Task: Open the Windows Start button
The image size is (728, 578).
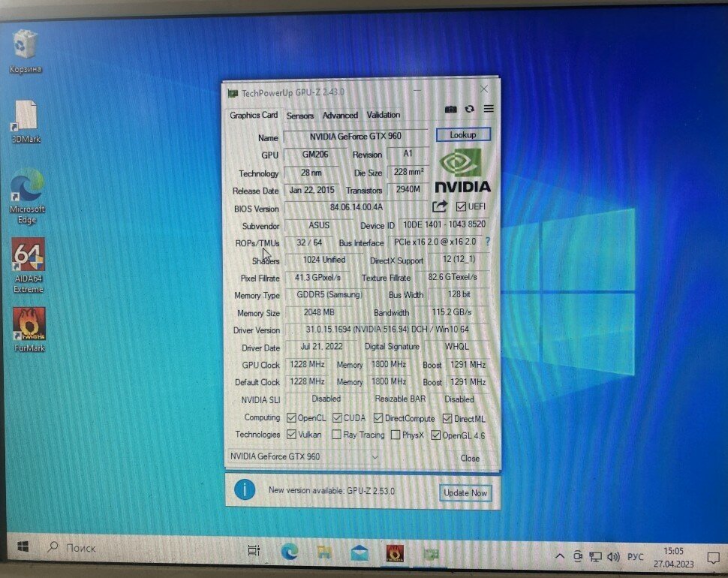Action: (23, 546)
